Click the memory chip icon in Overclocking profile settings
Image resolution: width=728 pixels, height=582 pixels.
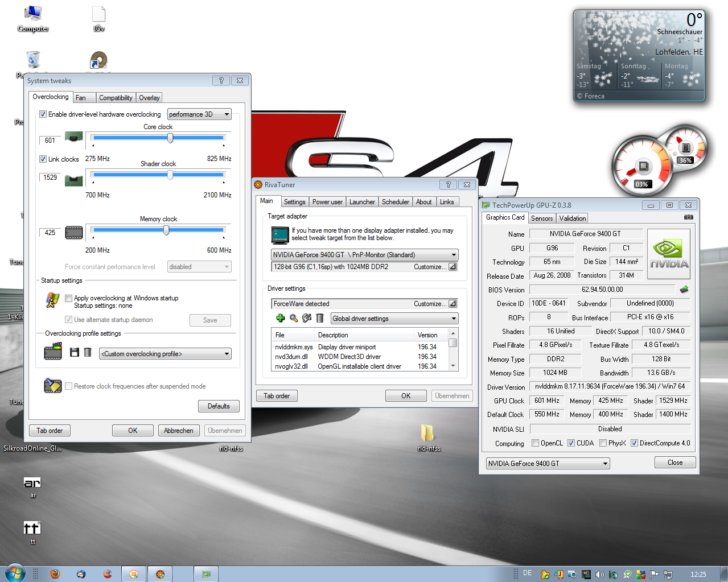(53, 352)
